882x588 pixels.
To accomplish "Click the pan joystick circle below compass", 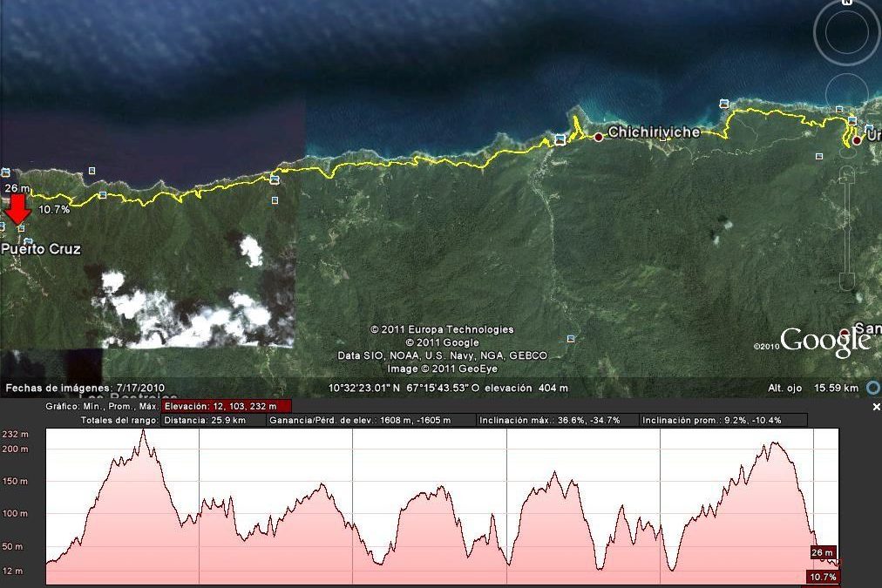I will [x=846, y=94].
